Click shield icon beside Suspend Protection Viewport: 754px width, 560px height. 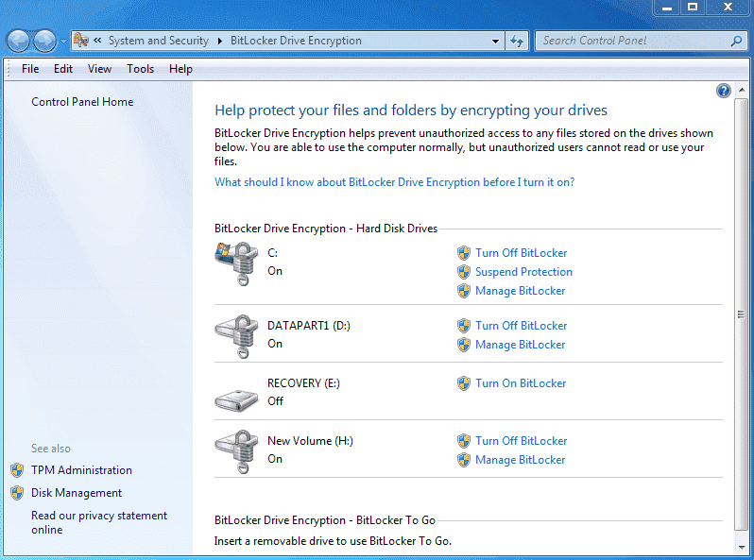464,272
